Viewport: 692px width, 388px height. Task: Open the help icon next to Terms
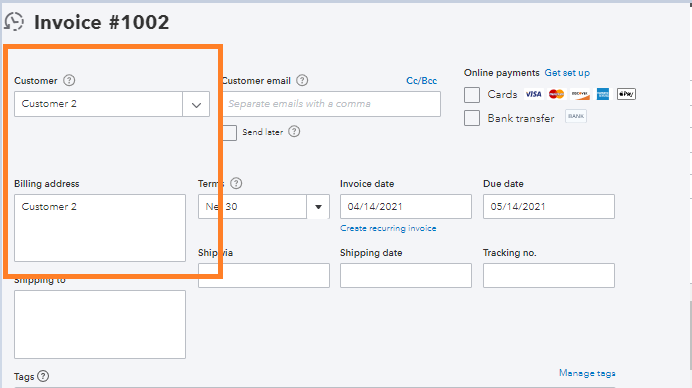(236, 183)
